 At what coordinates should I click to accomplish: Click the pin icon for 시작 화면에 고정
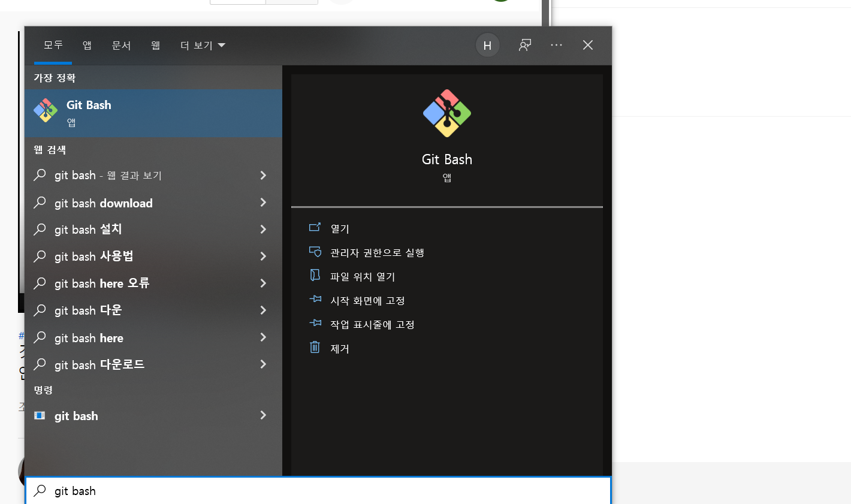315,298
